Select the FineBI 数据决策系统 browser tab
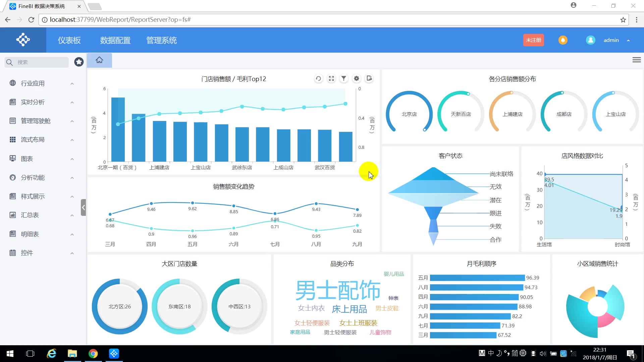 tap(45, 6)
